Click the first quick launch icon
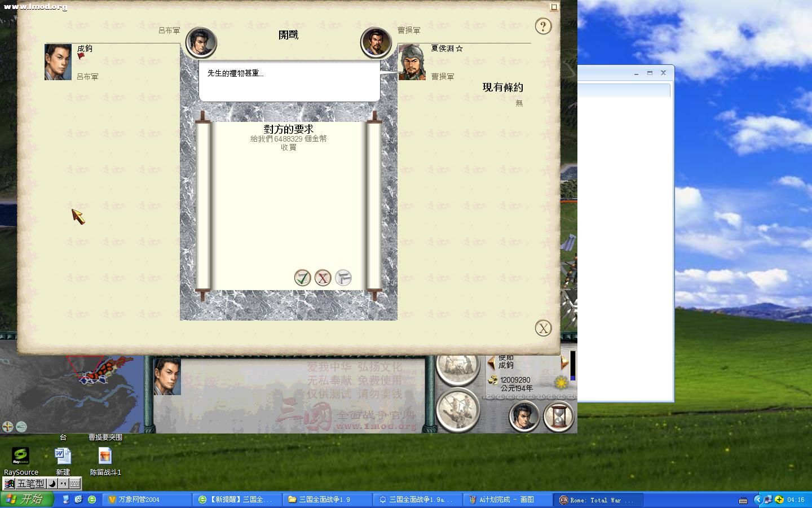The height and width of the screenshot is (508, 812). pyautogui.click(x=66, y=500)
